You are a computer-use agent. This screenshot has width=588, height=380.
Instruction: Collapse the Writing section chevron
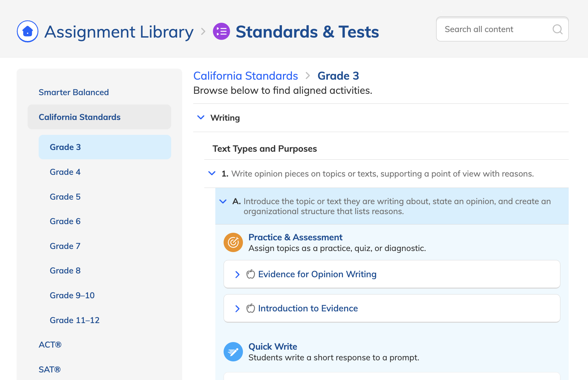(201, 118)
